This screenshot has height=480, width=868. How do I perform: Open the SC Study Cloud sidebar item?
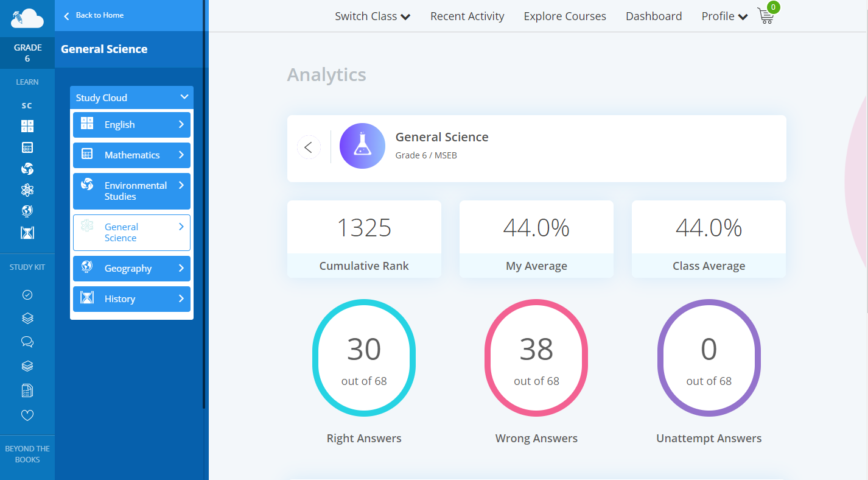[x=27, y=105]
